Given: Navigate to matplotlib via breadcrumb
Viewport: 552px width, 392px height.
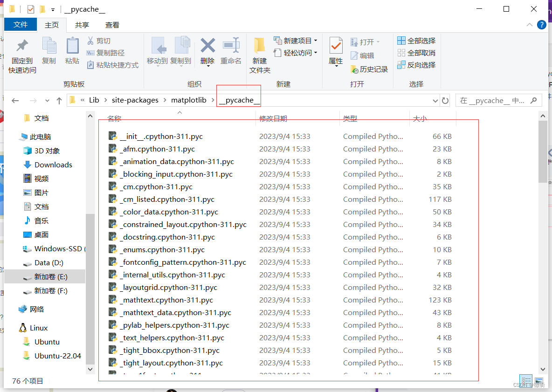Looking at the screenshot, I should [x=189, y=100].
